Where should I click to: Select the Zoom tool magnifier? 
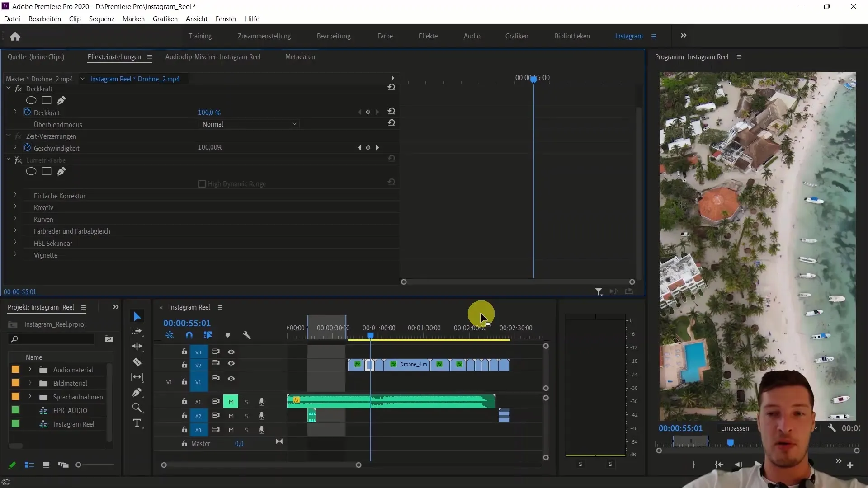pyautogui.click(x=137, y=408)
